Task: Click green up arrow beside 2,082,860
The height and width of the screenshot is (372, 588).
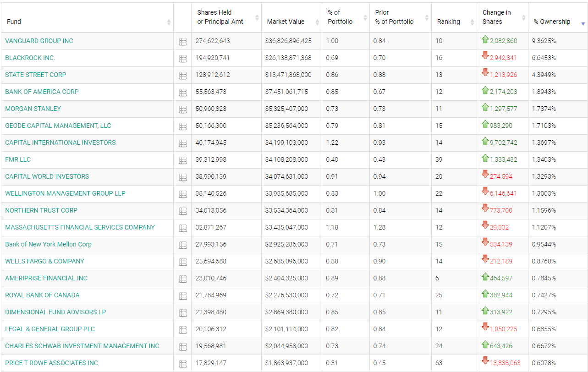Action: click(485, 39)
